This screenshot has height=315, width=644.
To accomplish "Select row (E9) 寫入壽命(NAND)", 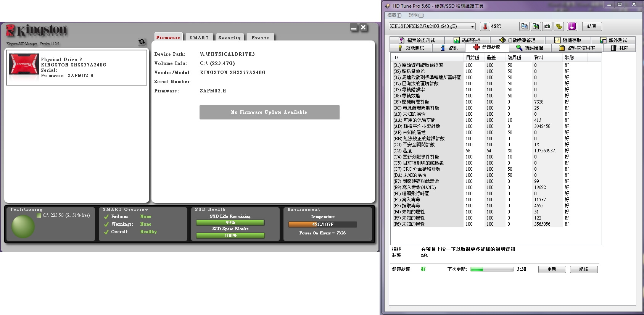I will click(x=496, y=187).
